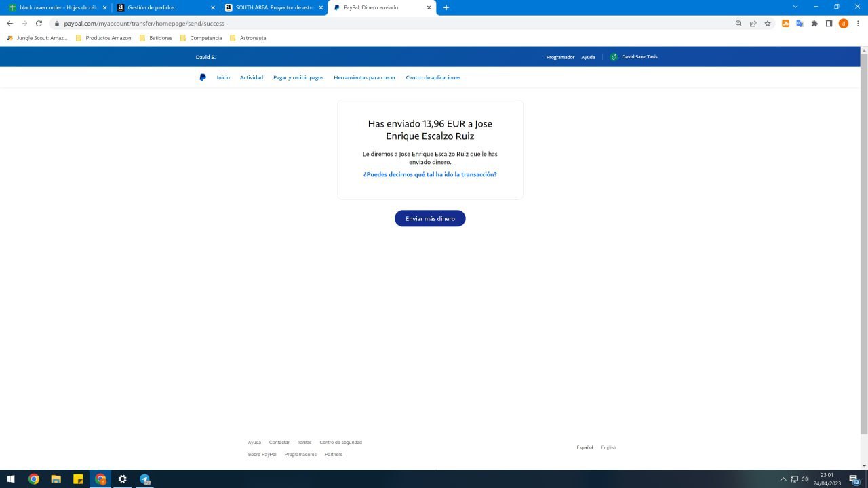Expand the tab search chevron
The height and width of the screenshot is (488, 868).
click(795, 7)
